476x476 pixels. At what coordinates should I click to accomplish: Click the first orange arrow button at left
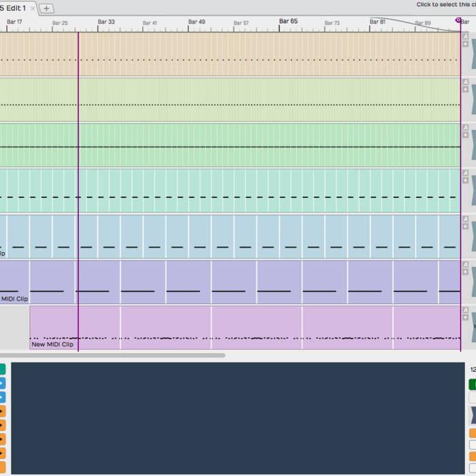2,411
